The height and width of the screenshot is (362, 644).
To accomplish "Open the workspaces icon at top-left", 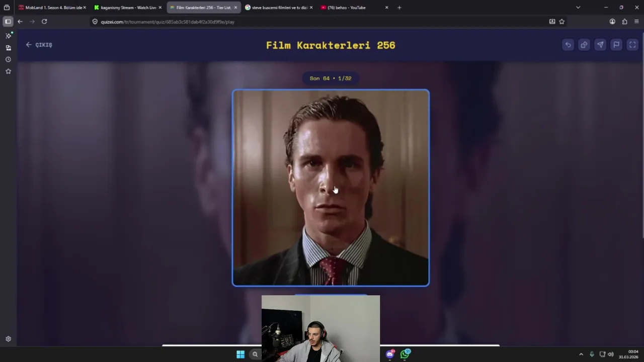I will (x=7, y=8).
